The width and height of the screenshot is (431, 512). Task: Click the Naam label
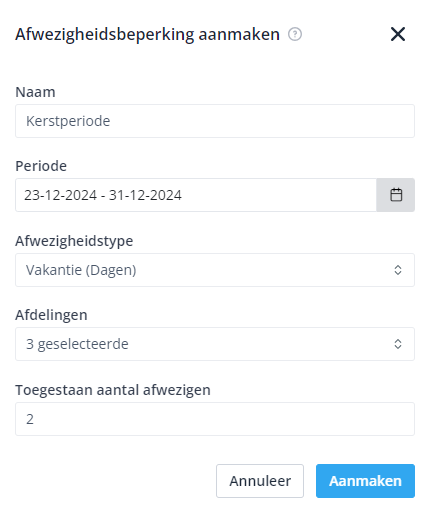[x=35, y=92]
